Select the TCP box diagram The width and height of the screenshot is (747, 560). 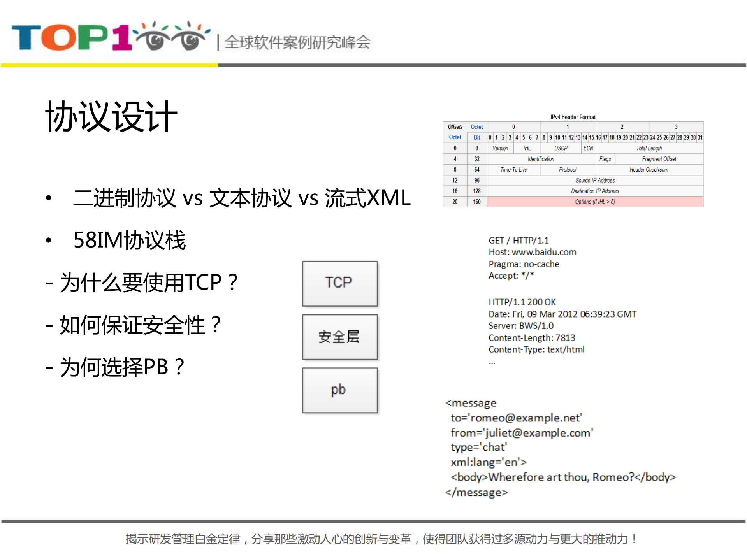pos(339,283)
